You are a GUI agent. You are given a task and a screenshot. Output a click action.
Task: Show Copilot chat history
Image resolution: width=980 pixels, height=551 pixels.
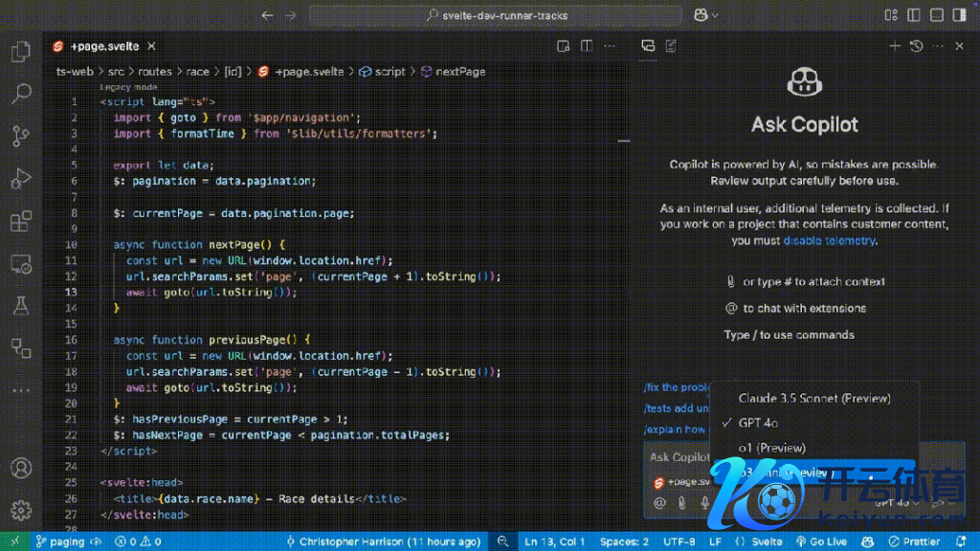[x=916, y=46]
